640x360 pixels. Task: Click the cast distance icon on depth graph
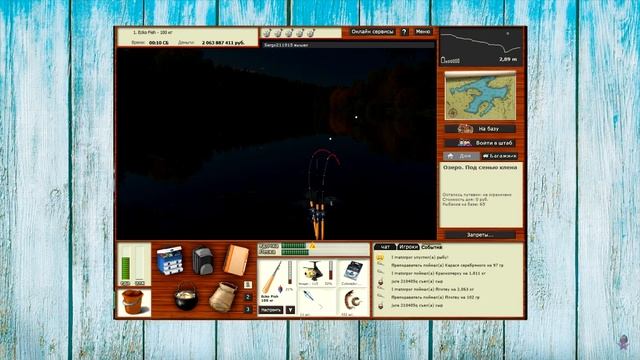[450, 60]
